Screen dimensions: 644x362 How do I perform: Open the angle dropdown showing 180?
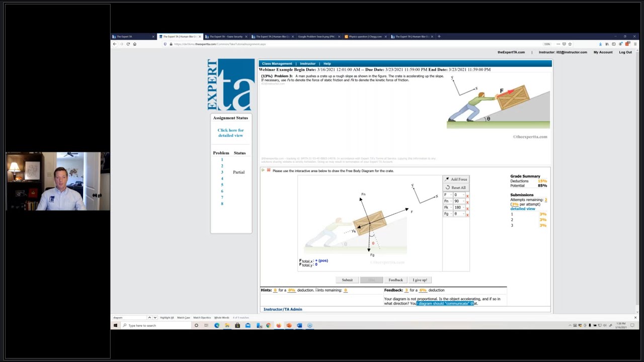click(x=459, y=207)
